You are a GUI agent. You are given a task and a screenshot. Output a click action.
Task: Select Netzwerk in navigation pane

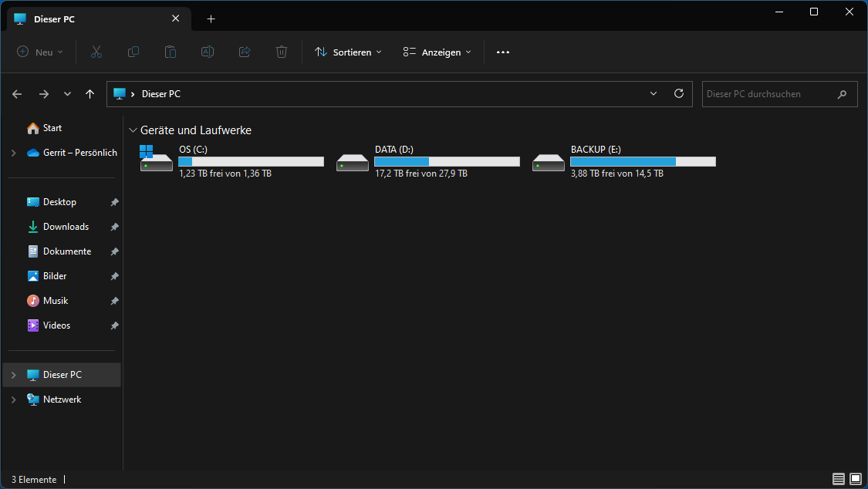click(54, 400)
